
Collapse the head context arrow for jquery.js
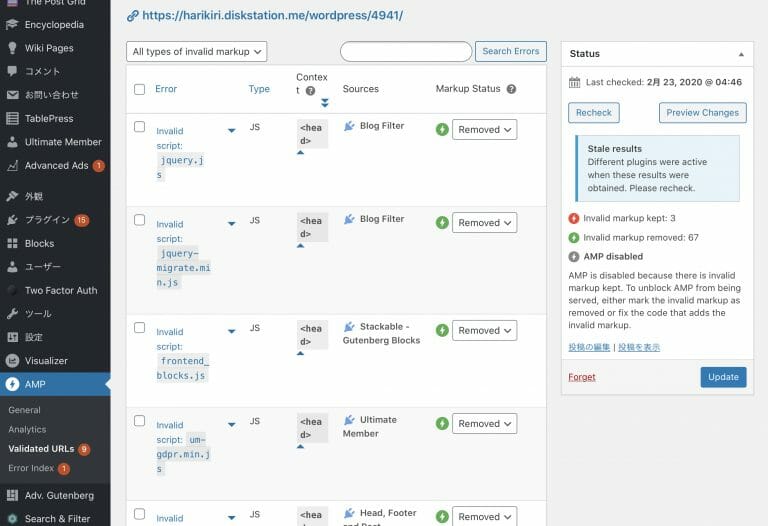301,153
